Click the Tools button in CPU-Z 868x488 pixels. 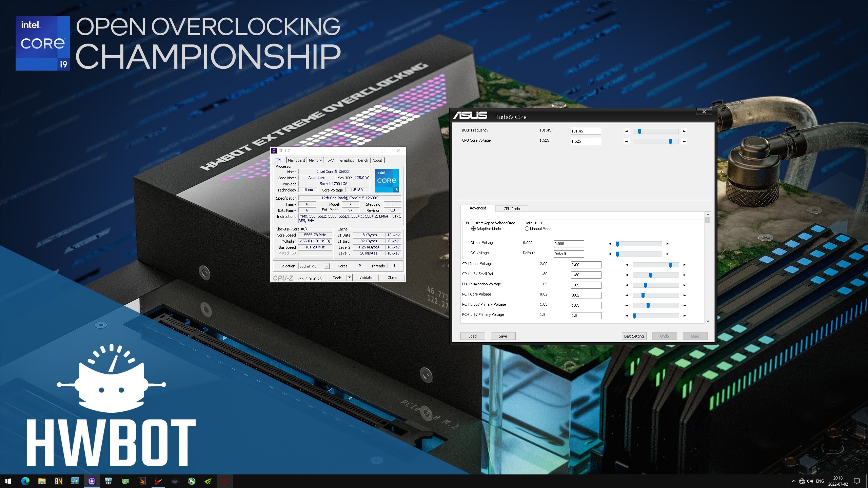coord(337,278)
